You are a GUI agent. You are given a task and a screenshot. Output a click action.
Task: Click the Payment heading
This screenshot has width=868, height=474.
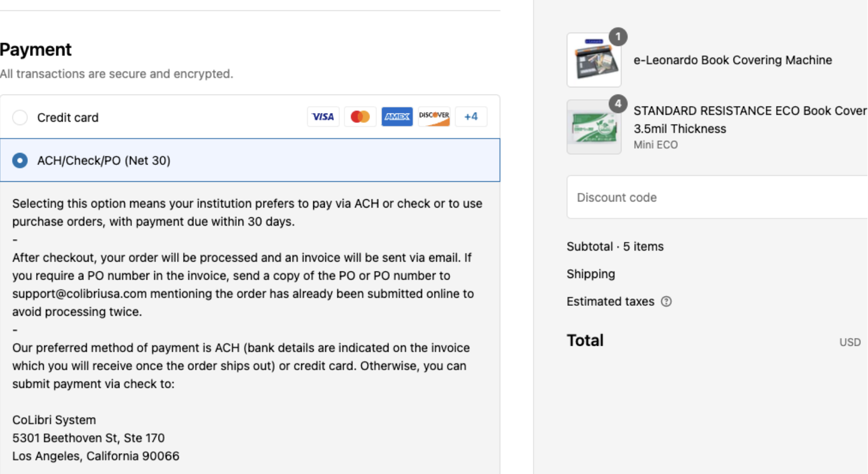tap(36, 50)
